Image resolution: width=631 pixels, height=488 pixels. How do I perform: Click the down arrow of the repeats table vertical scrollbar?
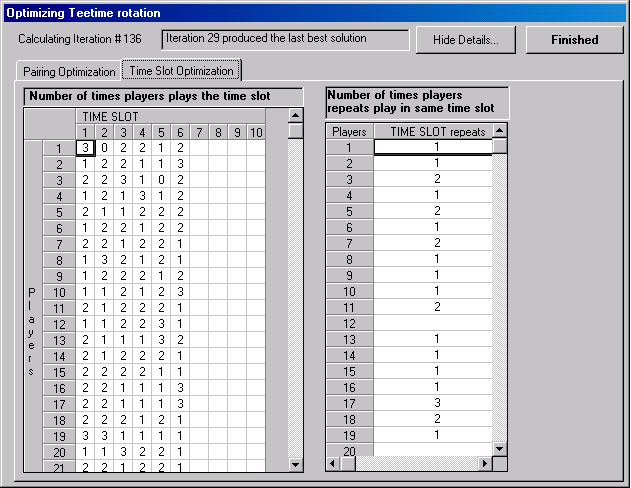point(499,449)
